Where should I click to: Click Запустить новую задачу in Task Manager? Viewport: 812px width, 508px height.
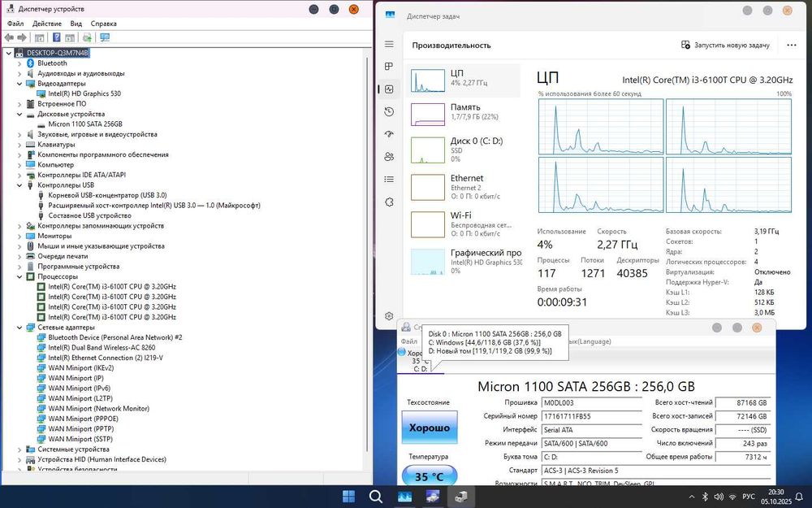tap(725, 45)
